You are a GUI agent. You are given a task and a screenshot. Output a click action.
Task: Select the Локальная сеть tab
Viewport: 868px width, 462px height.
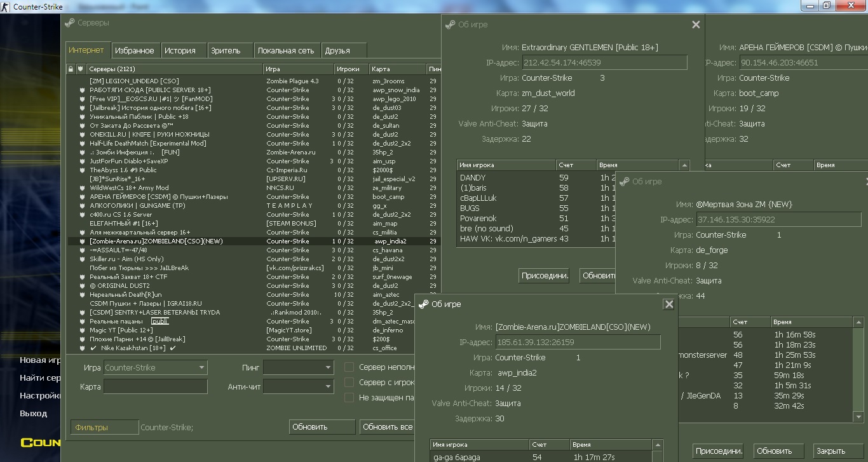[x=288, y=51]
